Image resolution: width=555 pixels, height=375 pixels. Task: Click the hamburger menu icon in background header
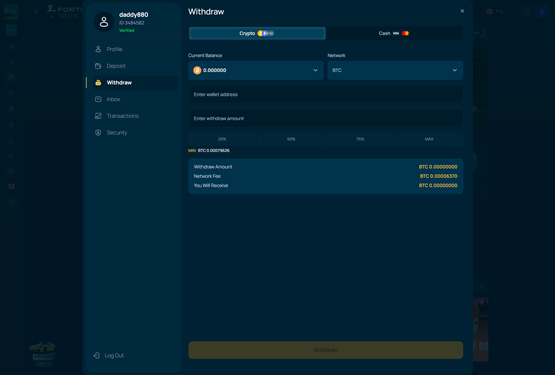36,11
